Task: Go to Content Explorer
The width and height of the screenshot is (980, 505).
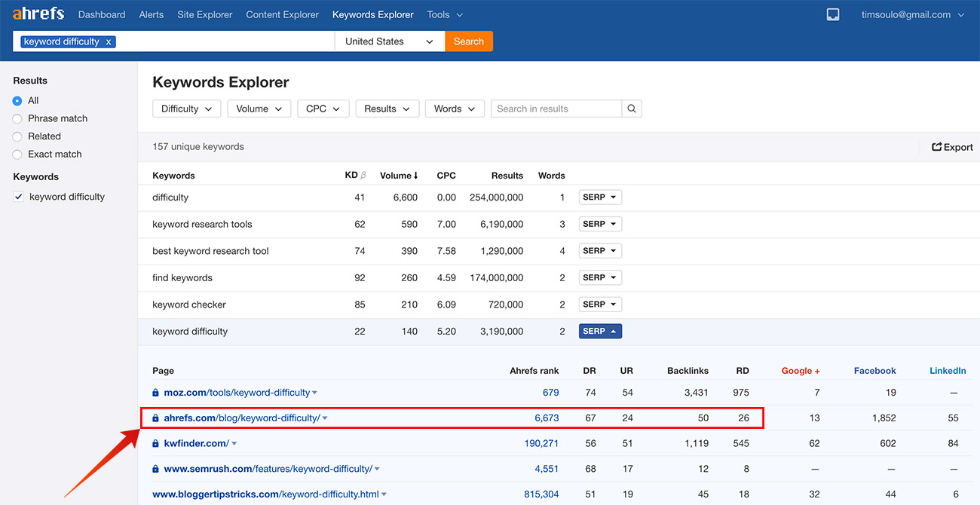Action: click(x=282, y=14)
